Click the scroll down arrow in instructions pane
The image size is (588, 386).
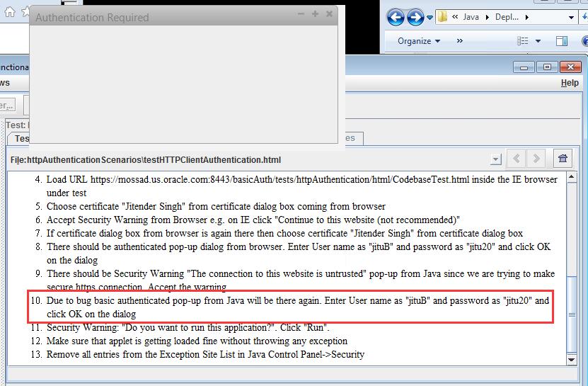(x=572, y=360)
